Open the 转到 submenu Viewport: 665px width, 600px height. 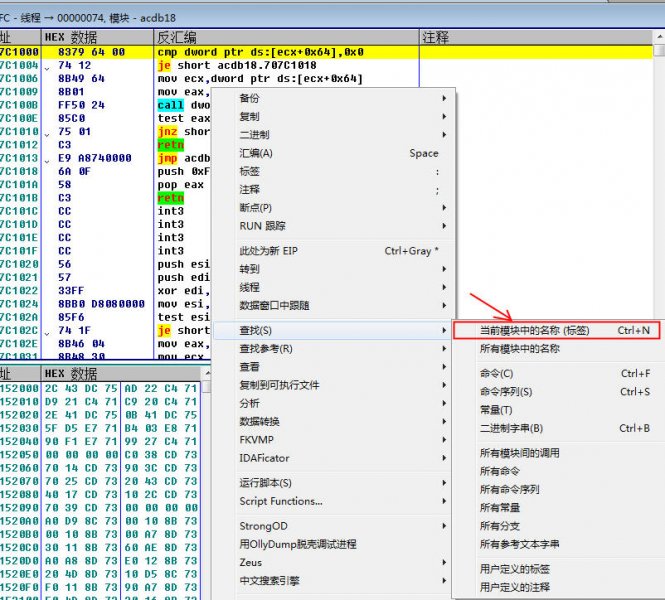[333, 269]
